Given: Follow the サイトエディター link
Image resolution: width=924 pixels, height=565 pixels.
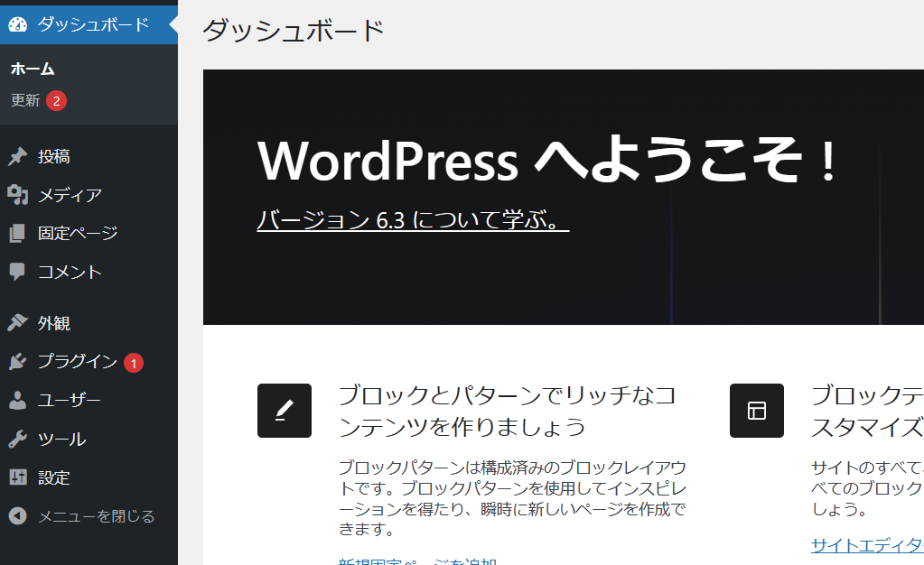Looking at the screenshot, I should click(x=867, y=545).
